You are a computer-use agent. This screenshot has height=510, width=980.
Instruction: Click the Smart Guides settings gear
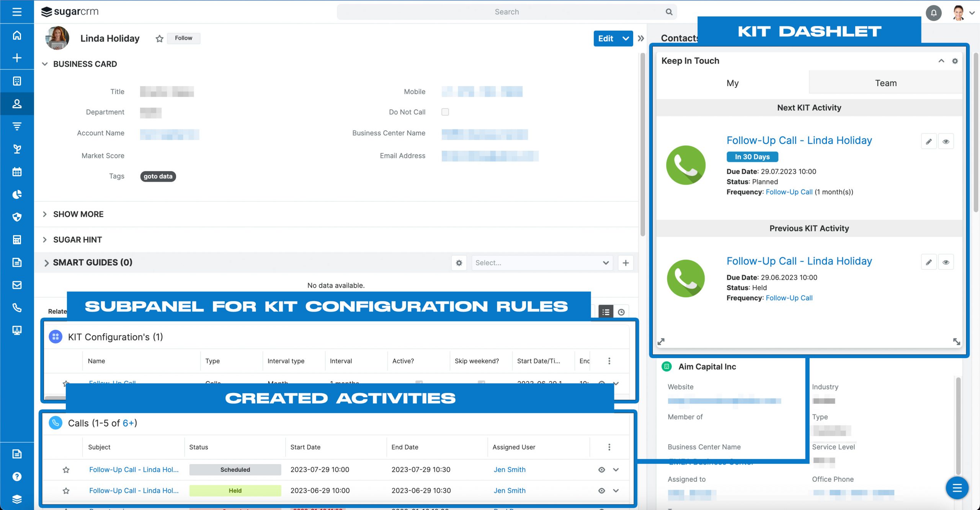coord(459,263)
